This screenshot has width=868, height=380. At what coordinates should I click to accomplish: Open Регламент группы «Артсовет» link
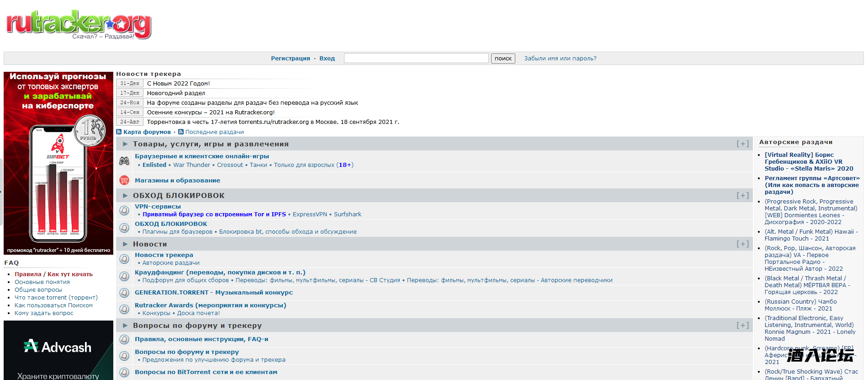[x=812, y=185]
